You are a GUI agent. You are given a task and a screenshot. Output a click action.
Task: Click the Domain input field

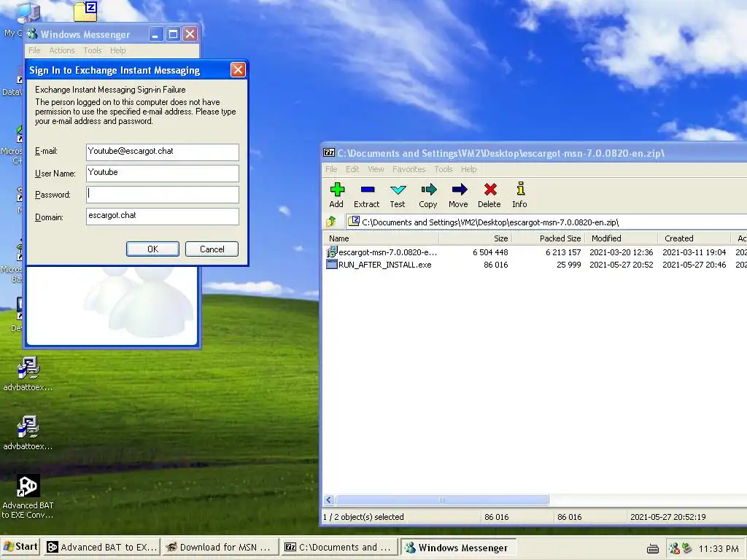pos(163,216)
